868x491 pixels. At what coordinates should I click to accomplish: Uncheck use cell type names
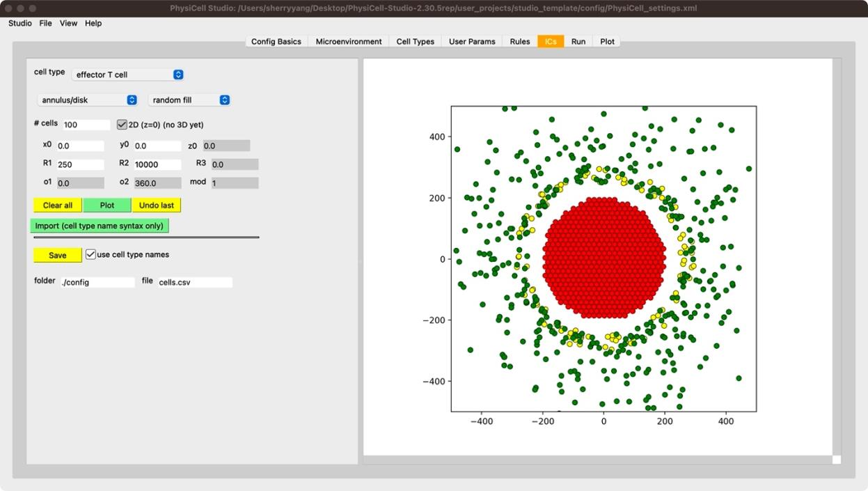(91, 255)
